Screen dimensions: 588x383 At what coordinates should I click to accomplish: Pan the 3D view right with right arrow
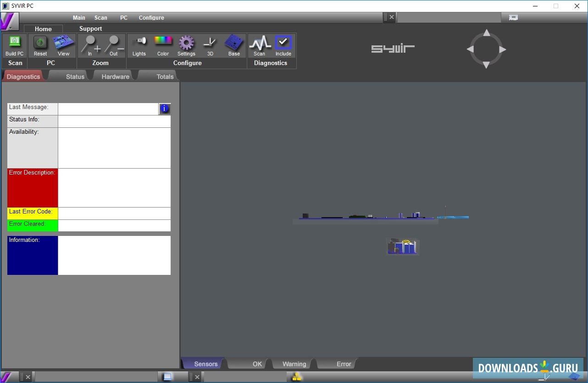point(503,49)
